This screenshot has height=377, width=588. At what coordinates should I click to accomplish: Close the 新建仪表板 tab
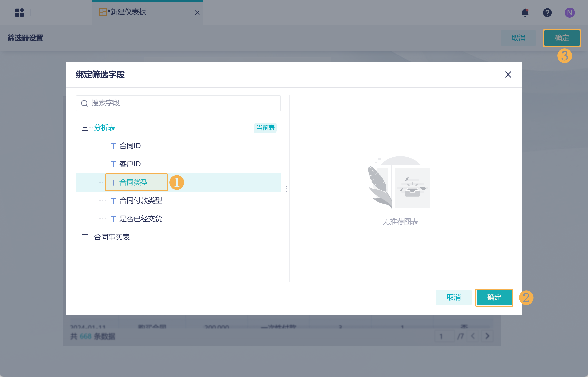coord(197,13)
